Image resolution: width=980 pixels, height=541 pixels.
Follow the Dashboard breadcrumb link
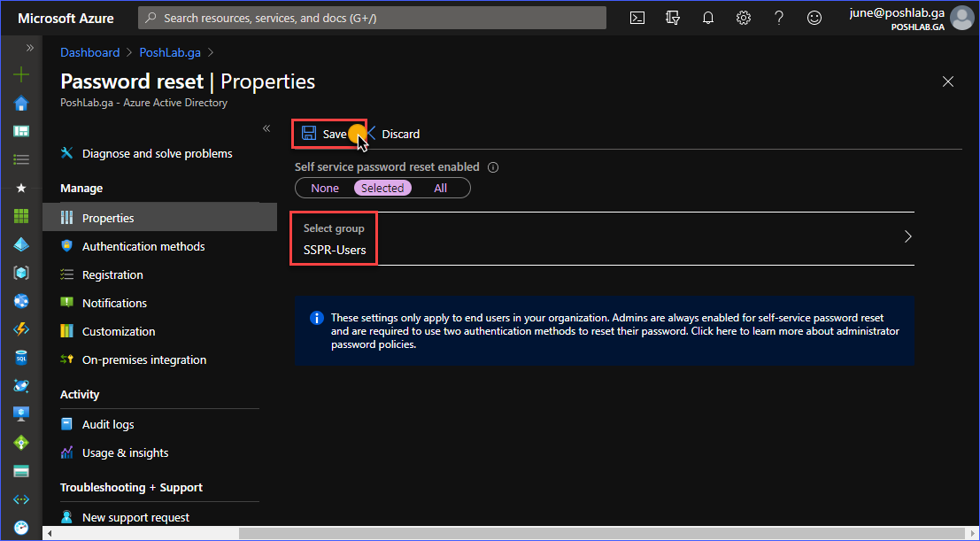click(90, 52)
